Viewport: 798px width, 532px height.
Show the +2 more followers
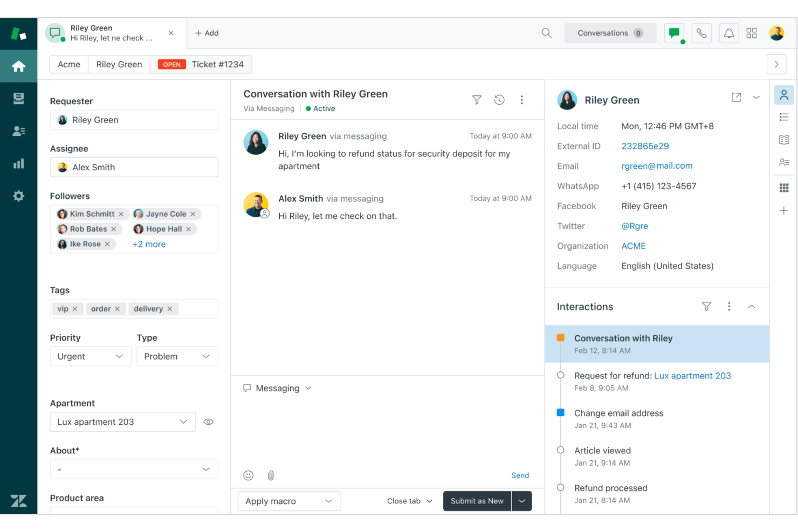tap(149, 244)
